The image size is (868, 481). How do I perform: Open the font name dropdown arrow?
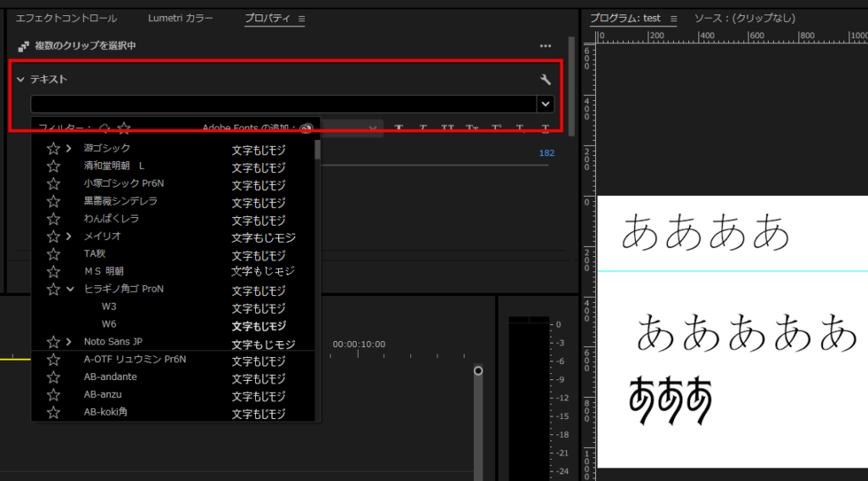[545, 103]
